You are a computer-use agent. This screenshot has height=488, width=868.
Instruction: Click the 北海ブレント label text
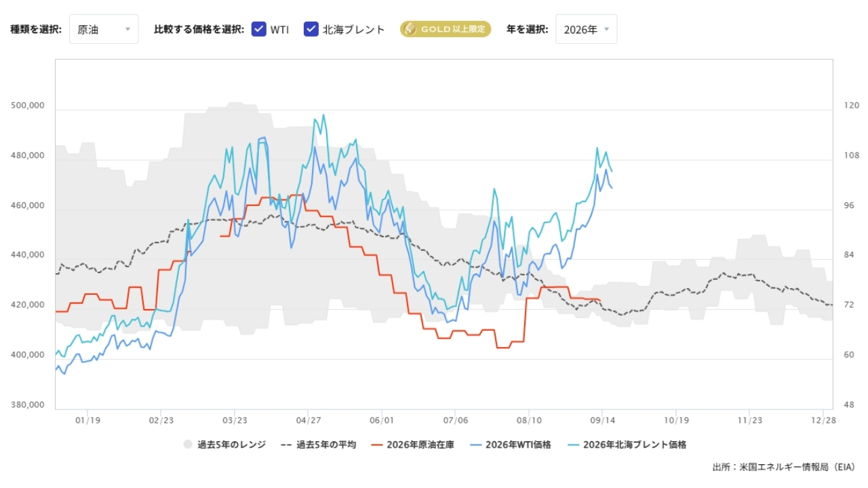click(354, 29)
